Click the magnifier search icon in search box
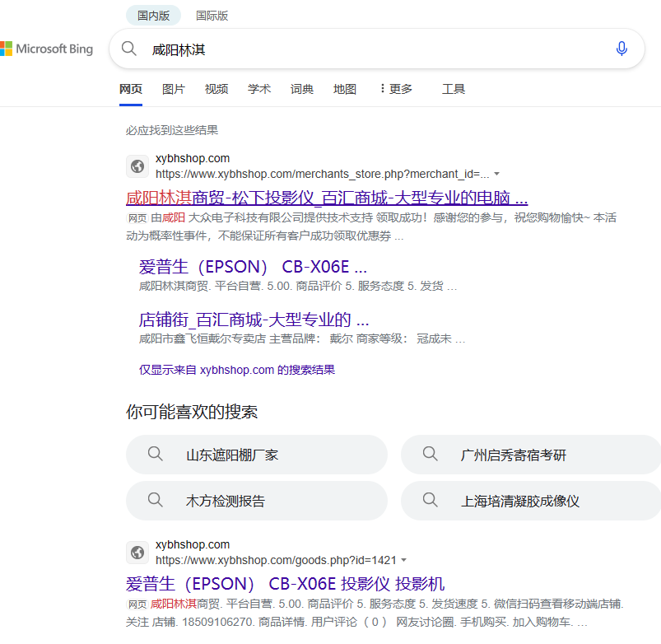This screenshot has width=661, height=644. (129, 49)
